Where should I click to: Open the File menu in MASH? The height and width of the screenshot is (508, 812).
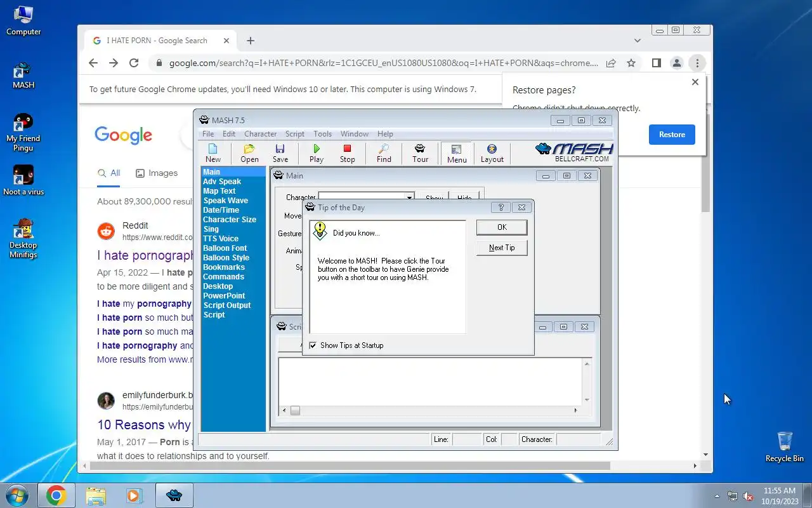tap(208, 134)
